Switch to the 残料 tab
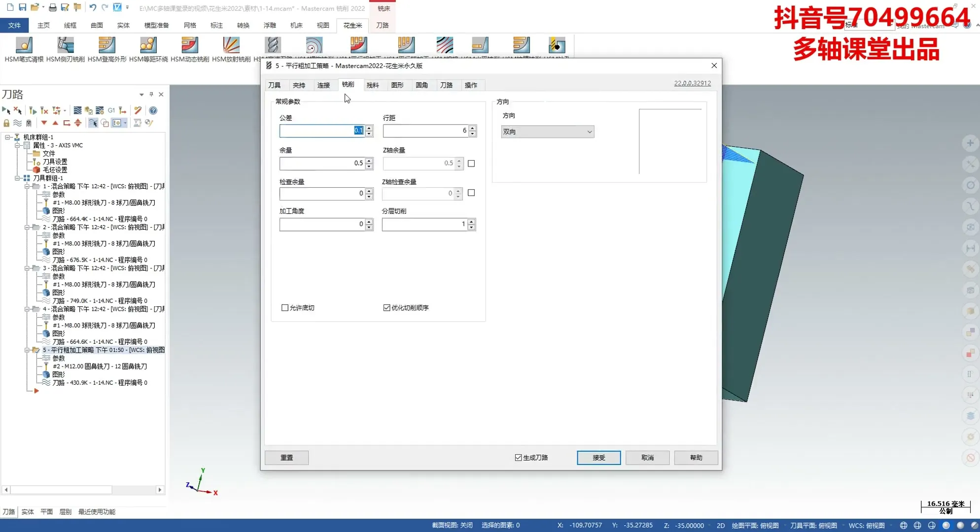The image size is (980, 532). point(373,85)
